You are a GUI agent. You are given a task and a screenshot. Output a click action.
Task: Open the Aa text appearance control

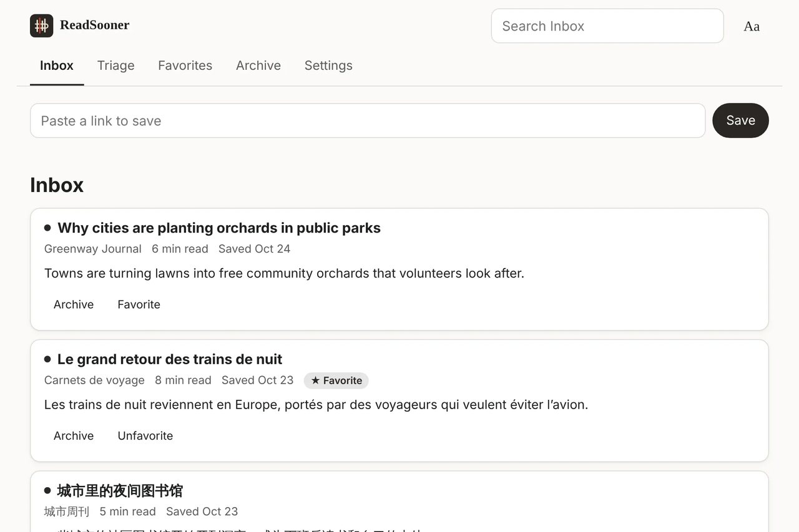coord(752,26)
